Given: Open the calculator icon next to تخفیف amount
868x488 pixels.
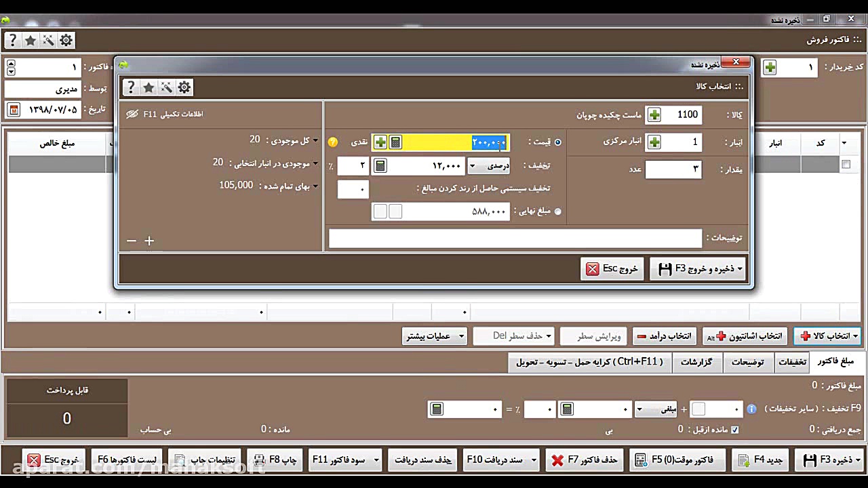Looking at the screenshot, I should (381, 165).
